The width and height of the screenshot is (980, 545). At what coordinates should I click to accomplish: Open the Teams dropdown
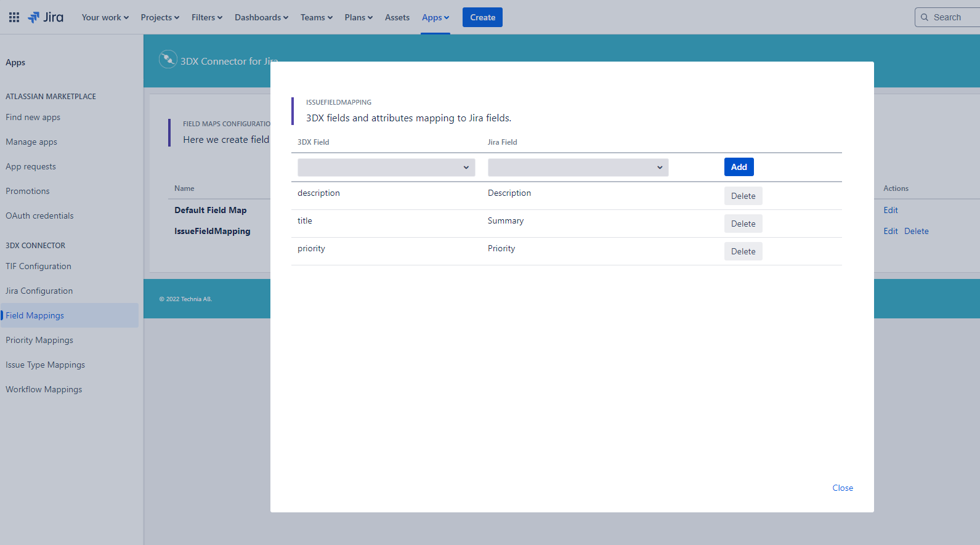tap(317, 17)
